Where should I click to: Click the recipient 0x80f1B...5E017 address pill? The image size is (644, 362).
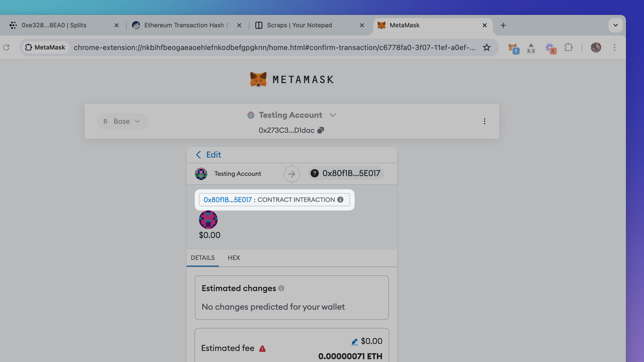pyautogui.click(x=346, y=174)
